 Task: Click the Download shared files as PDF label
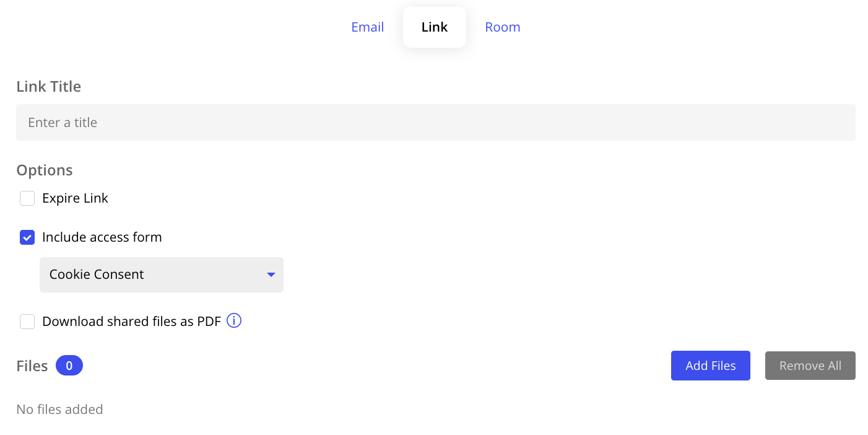tap(131, 321)
